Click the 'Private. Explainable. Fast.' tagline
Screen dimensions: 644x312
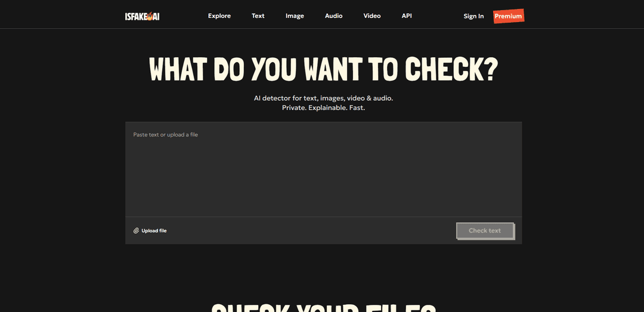click(323, 108)
